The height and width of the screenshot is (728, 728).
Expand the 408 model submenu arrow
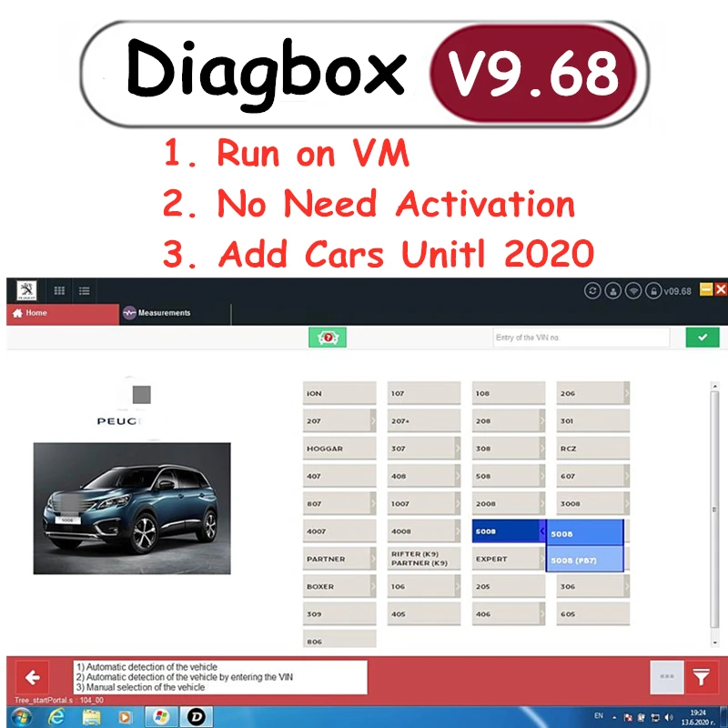point(458,476)
